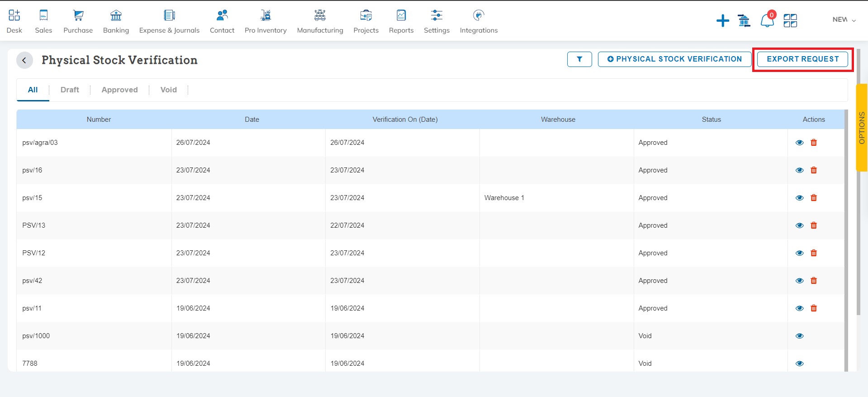The width and height of the screenshot is (868, 397).
Task: View record psv/agra/03 with eye icon
Action: [x=800, y=143]
